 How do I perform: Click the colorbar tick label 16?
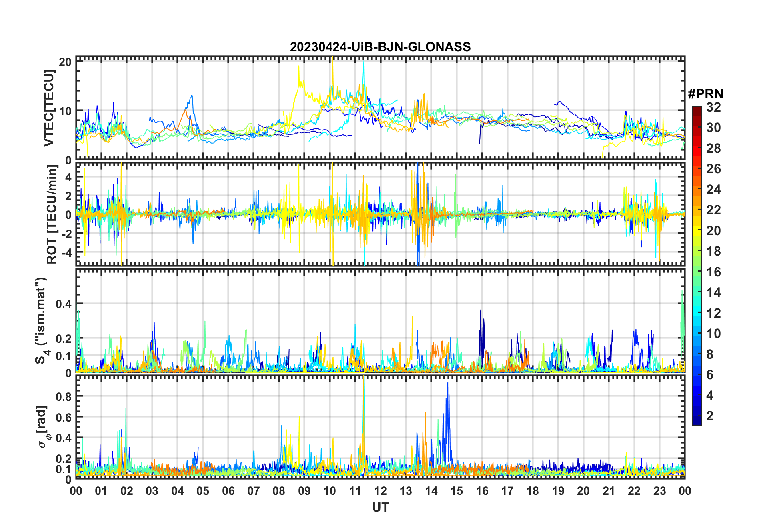click(x=713, y=272)
